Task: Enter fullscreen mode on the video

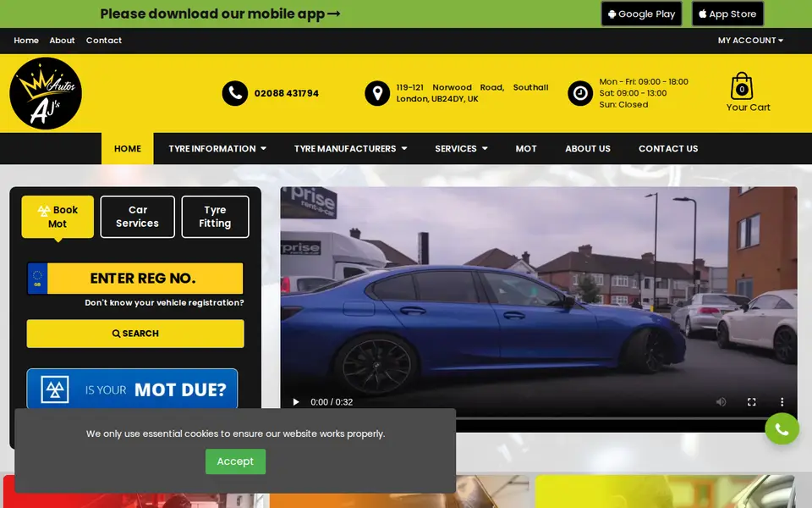Action: point(751,401)
